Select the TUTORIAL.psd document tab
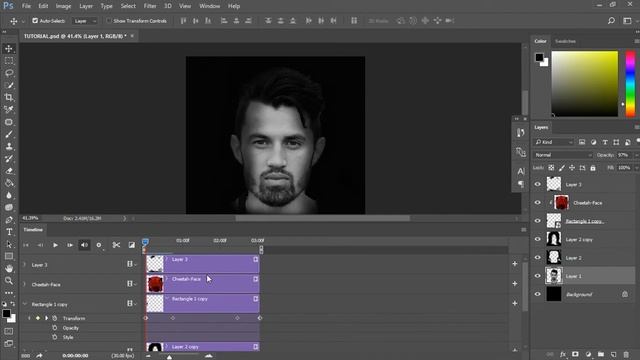Image resolution: width=640 pixels, height=360 pixels. [x=75, y=36]
